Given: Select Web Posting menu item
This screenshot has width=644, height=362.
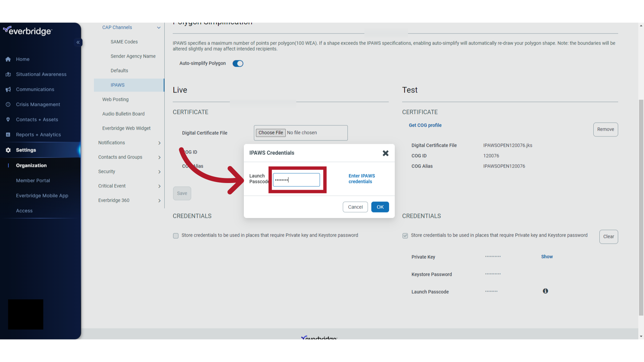Looking at the screenshot, I should pyautogui.click(x=115, y=99).
